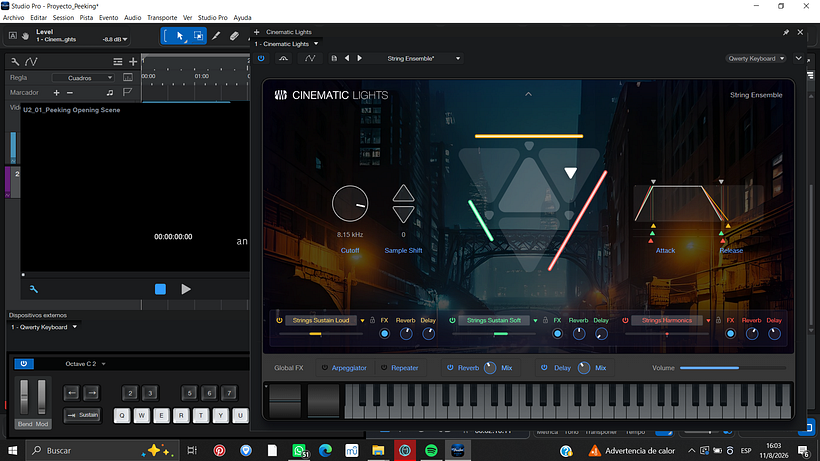Viewport: 820px width, 461px height.
Task: Go to next preset arrow
Action: tap(360, 59)
